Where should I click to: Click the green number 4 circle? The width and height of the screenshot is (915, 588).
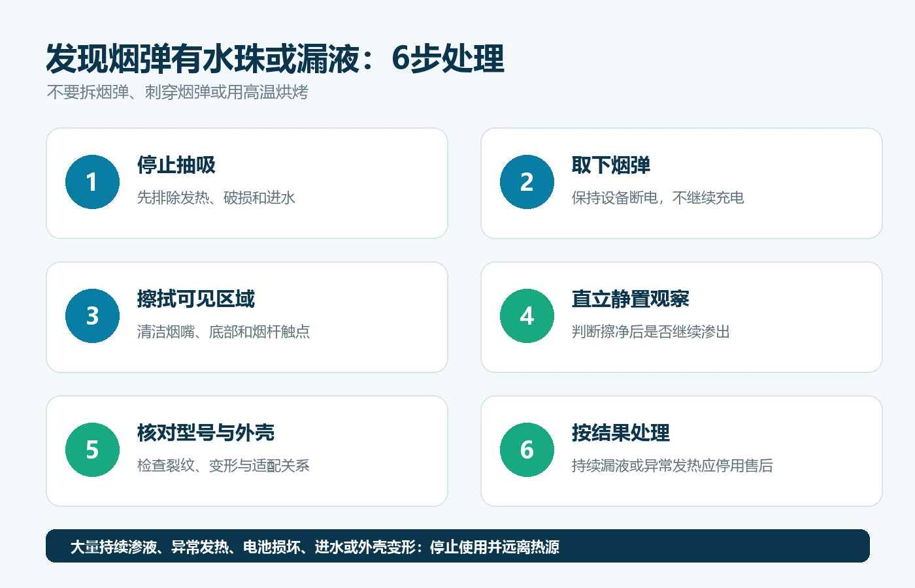coord(527,316)
